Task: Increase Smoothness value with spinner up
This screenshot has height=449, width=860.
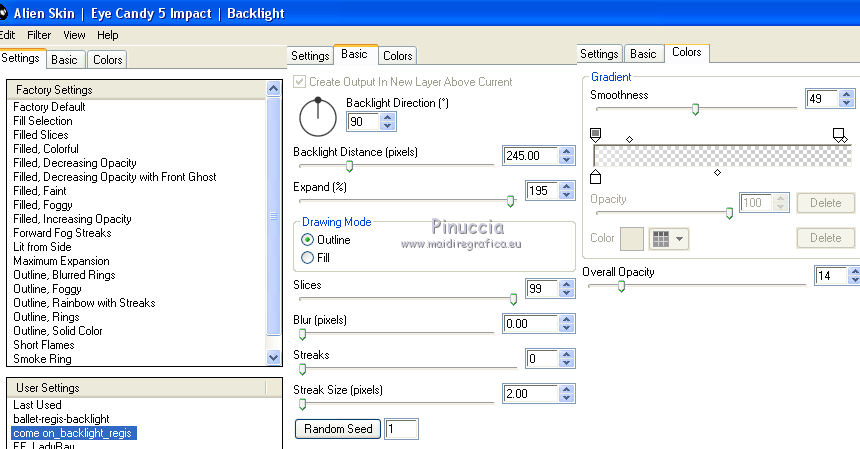Action: pyautogui.click(x=847, y=94)
